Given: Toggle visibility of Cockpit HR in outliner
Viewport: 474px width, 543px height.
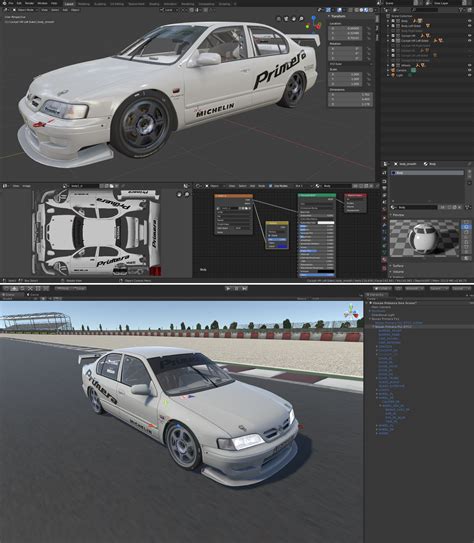Looking at the screenshot, I should coord(470,36).
